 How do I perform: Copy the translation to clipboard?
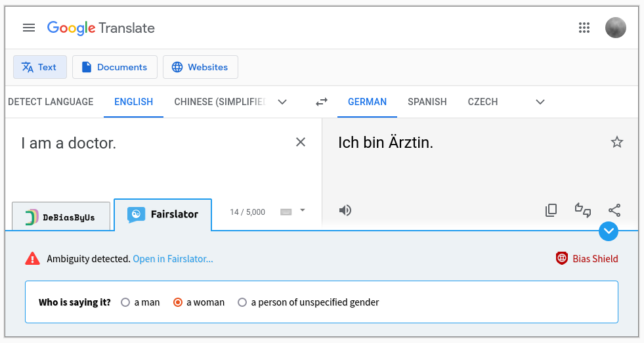[x=551, y=210]
